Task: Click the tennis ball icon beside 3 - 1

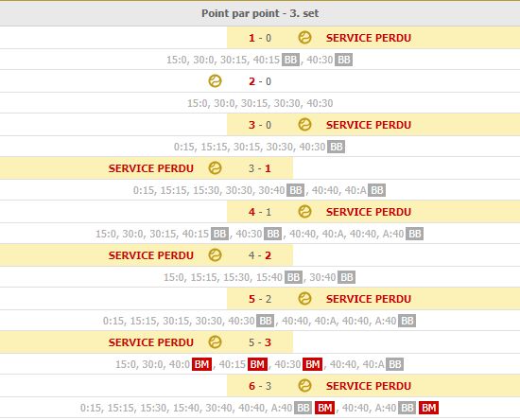Action: tap(215, 167)
